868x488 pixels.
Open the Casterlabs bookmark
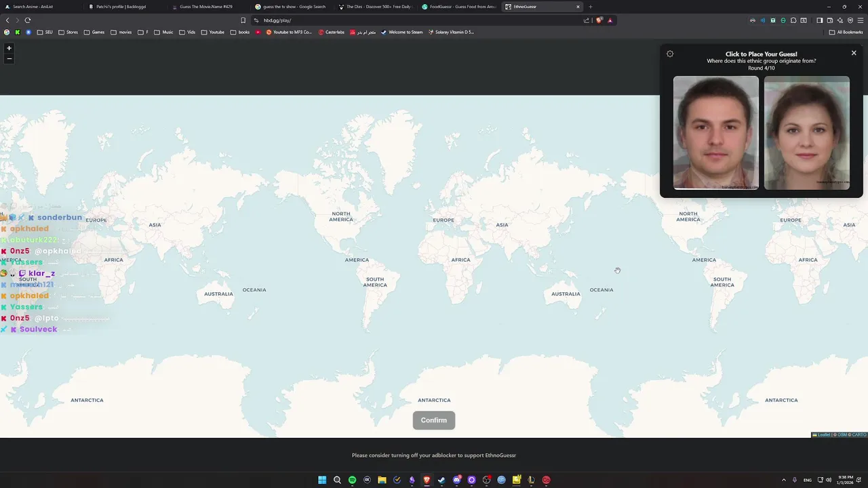pyautogui.click(x=332, y=32)
